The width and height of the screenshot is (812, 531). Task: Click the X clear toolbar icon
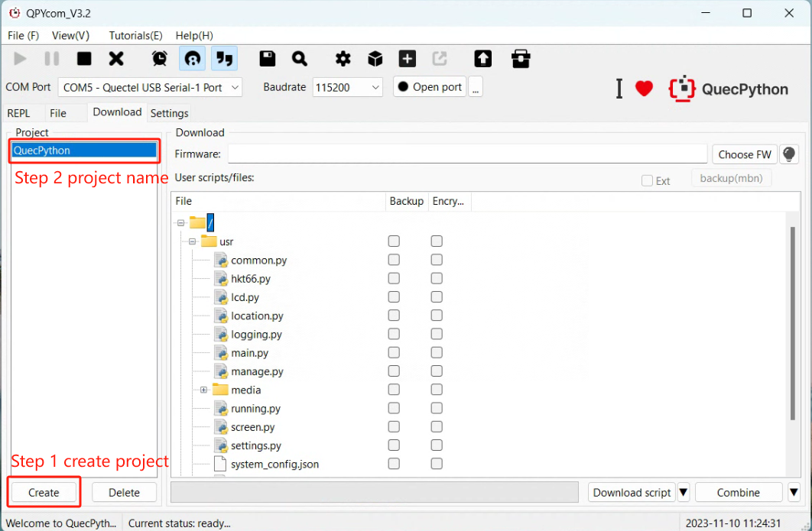116,59
